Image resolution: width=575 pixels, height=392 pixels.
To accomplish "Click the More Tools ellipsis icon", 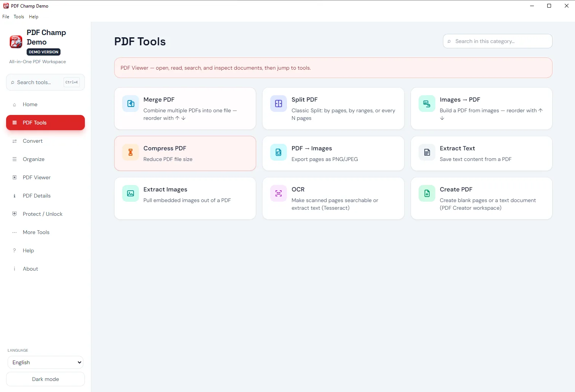I will pyautogui.click(x=14, y=232).
